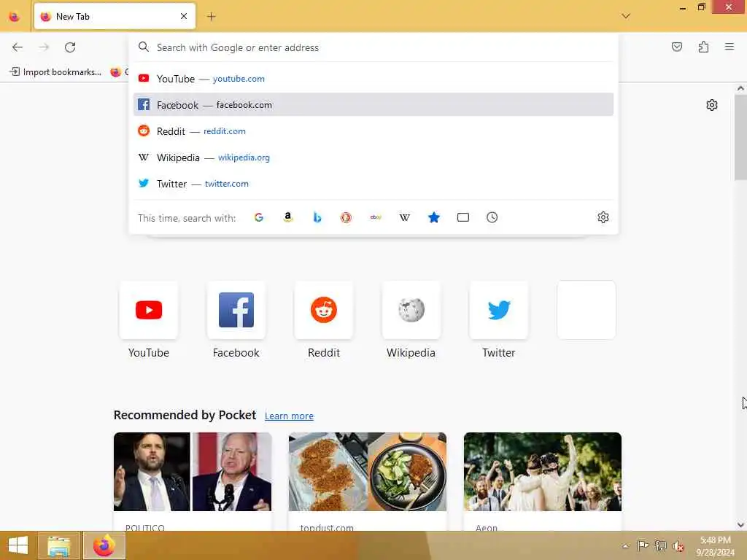Select the Reddit suggestion row

(x=373, y=131)
